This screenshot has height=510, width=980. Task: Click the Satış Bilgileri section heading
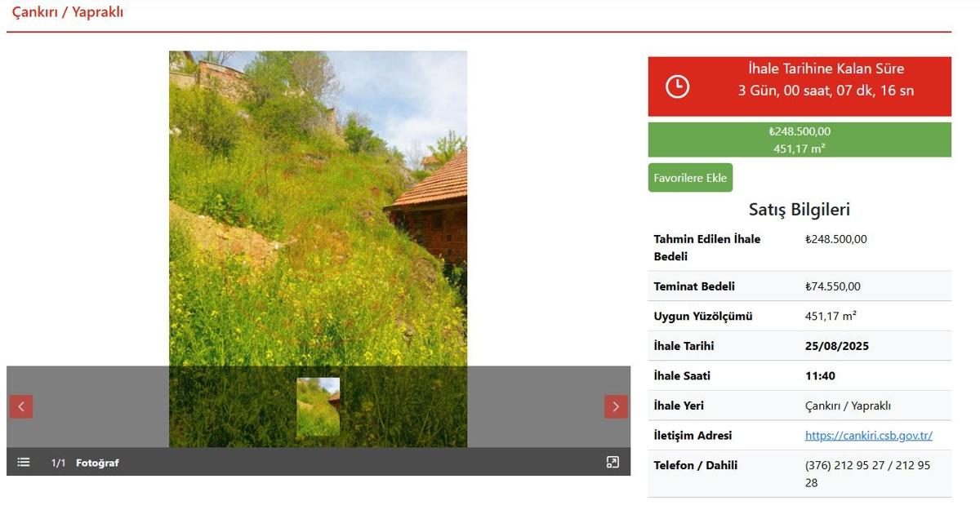tap(800, 210)
